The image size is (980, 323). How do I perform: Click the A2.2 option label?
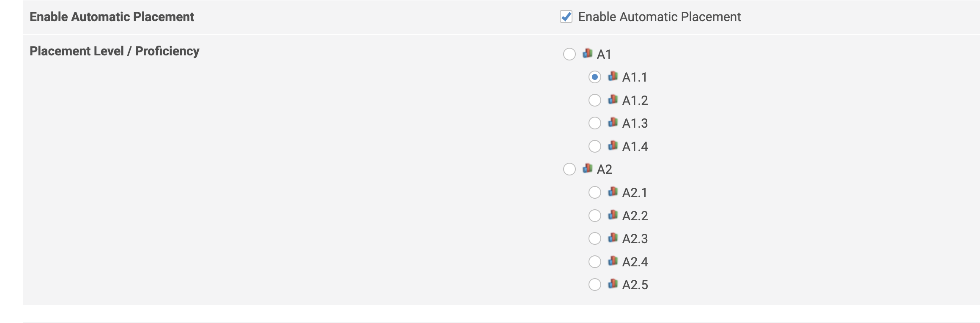point(635,216)
